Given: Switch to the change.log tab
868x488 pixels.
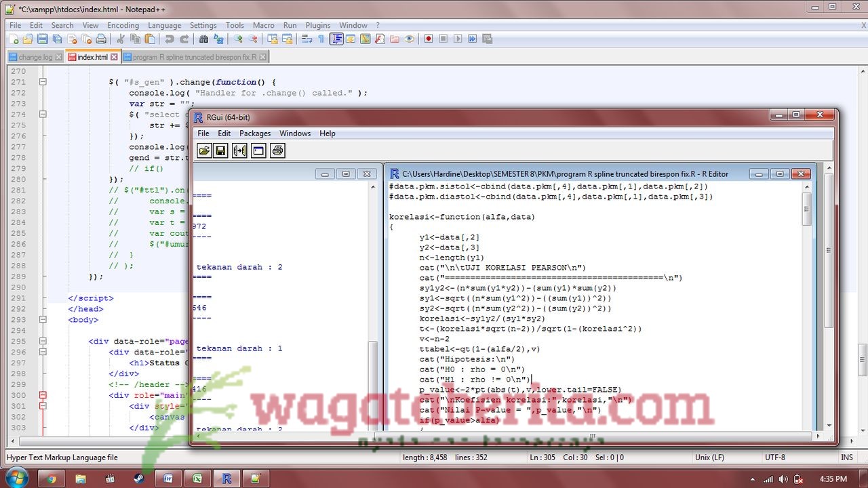Looking at the screenshot, I should pyautogui.click(x=35, y=58).
